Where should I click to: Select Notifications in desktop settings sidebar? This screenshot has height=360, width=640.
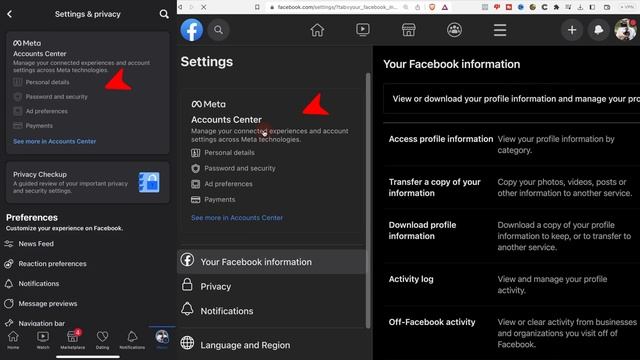point(271,311)
